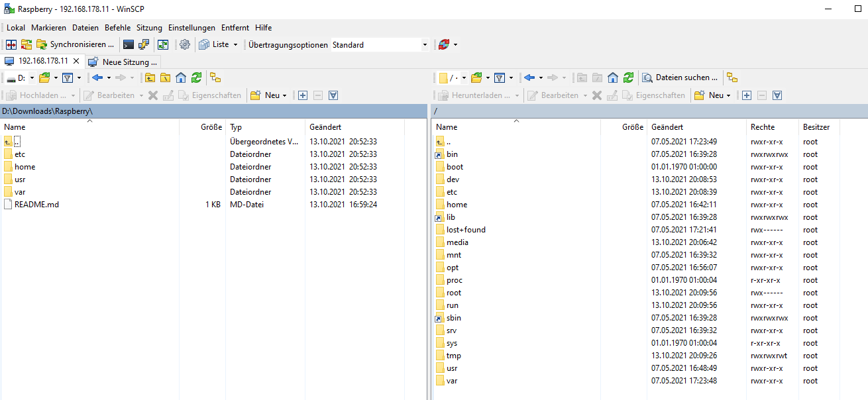
Task: Open the Einstellungen menu
Action: click(191, 28)
